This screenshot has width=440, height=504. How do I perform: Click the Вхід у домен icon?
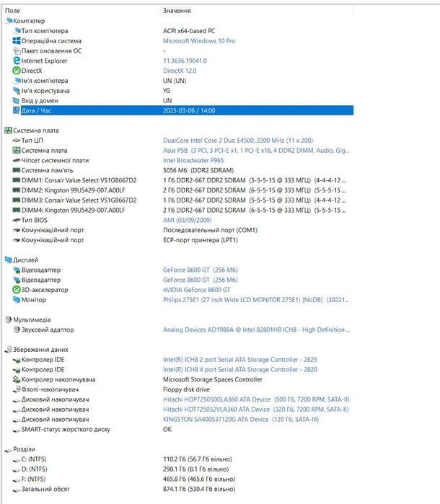[x=17, y=101]
